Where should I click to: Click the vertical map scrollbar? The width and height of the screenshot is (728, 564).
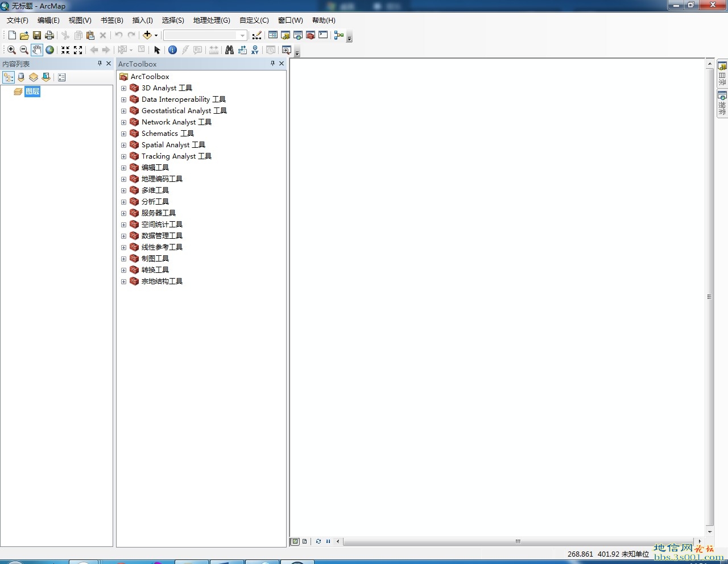710,297
